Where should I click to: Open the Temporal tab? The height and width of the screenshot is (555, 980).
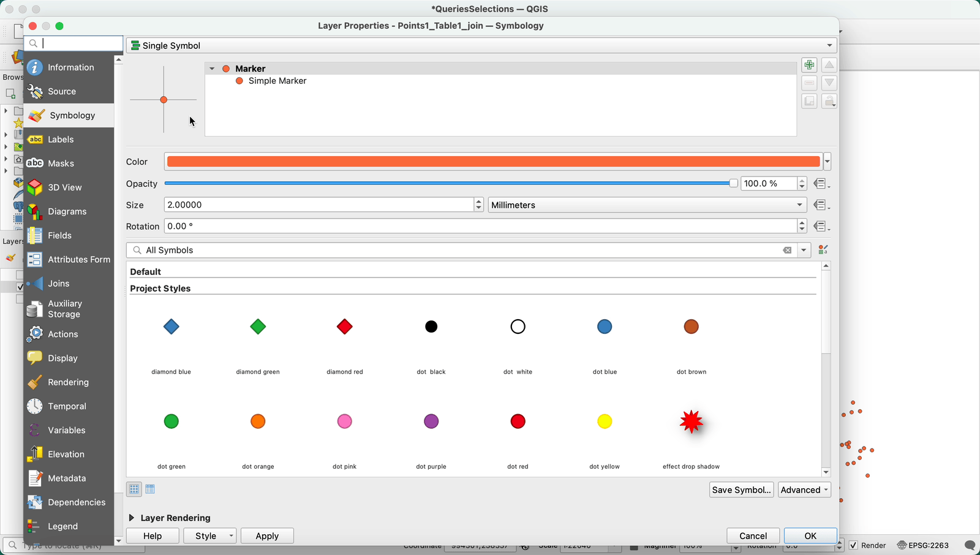[69, 406]
